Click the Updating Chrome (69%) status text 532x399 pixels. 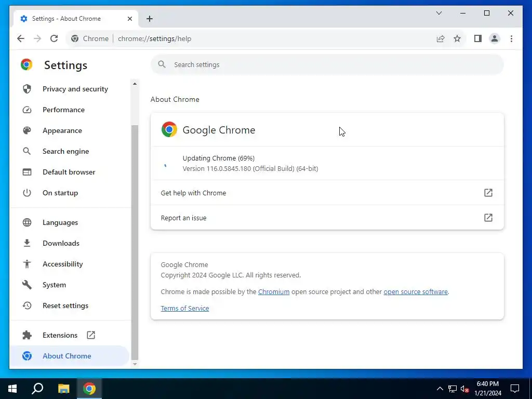219,158
